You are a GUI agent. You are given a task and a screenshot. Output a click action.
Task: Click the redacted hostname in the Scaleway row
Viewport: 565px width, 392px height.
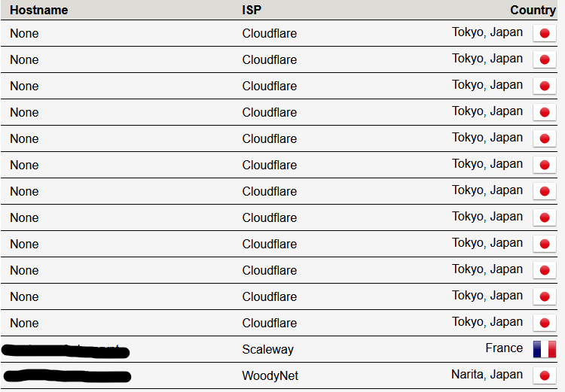(x=66, y=351)
